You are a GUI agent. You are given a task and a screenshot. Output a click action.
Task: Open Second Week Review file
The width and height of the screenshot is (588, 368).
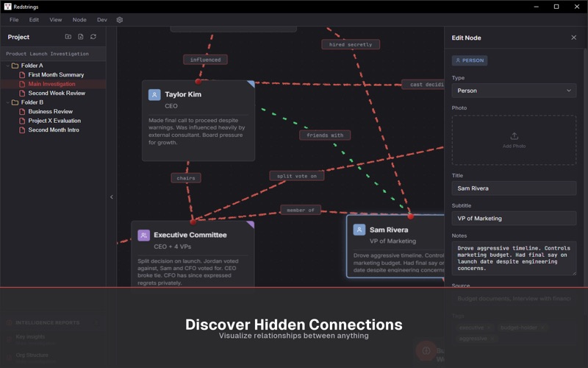click(57, 93)
